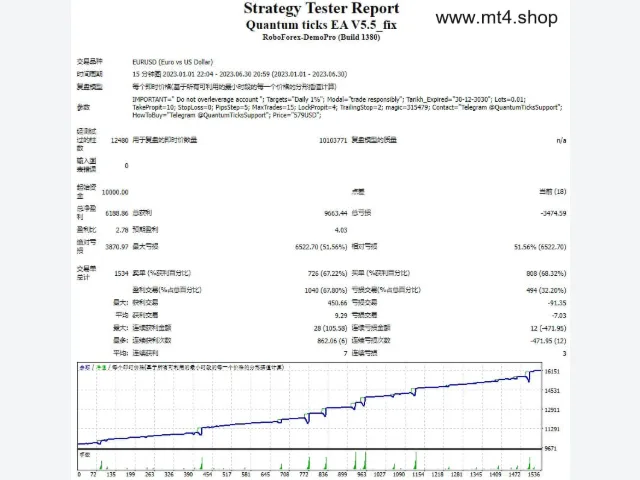
Task: Select the gross loss value "-3474.59"
Action: (553, 213)
